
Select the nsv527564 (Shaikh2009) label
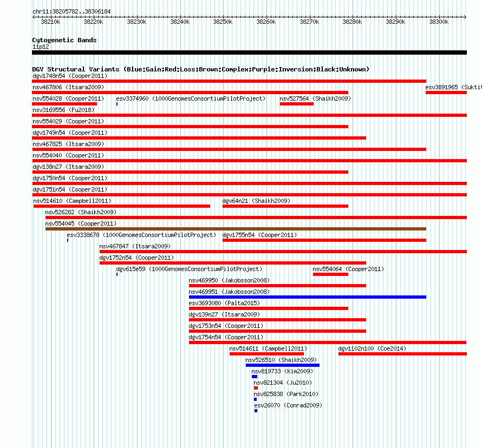pyautogui.click(x=315, y=98)
